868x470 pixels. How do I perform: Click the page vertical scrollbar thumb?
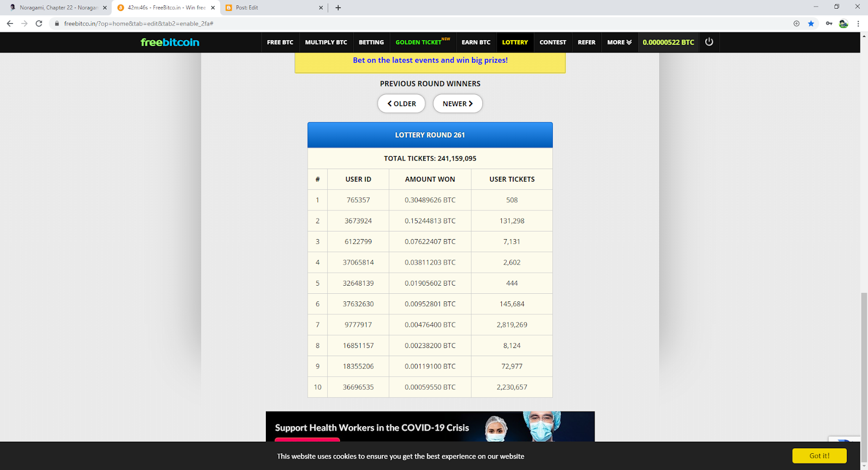(864, 377)
